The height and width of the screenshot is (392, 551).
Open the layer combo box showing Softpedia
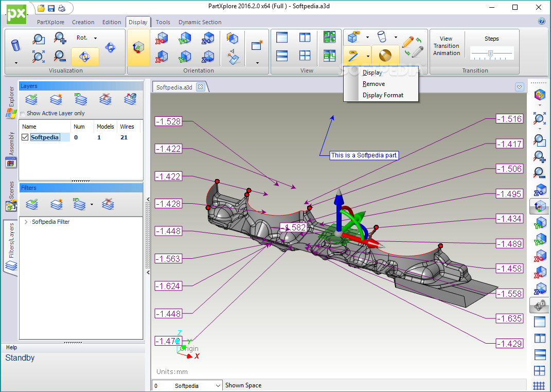[187, 386]
